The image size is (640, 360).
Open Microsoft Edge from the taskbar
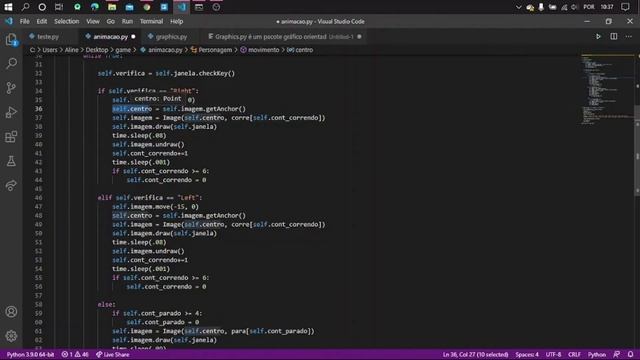(95, 7)
